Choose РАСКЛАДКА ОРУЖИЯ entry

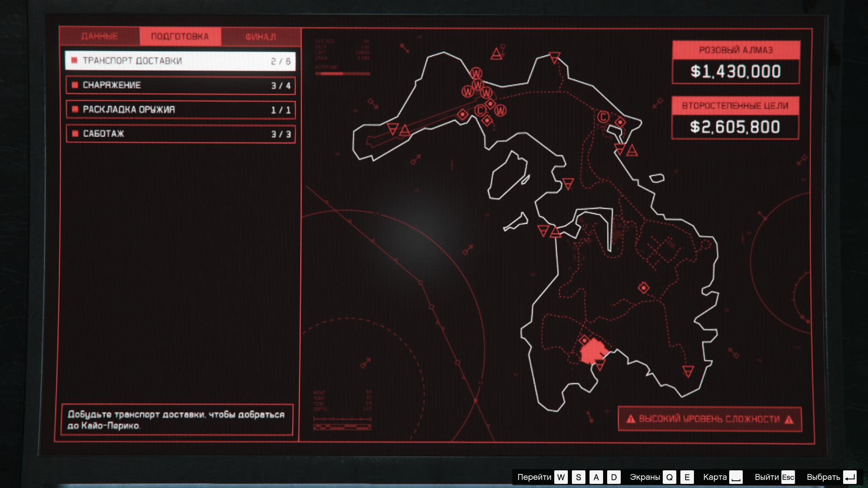pyautogui.click(x=180, y=110)
